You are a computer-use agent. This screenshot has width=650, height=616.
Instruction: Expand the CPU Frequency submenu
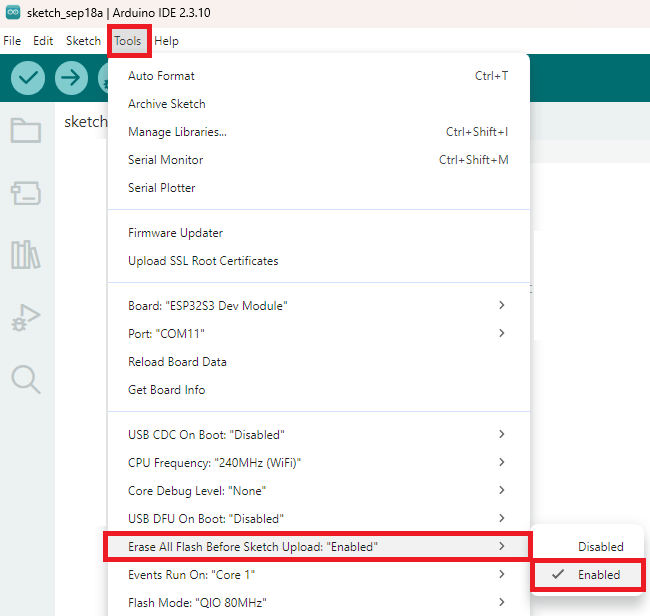coord(319,462)
